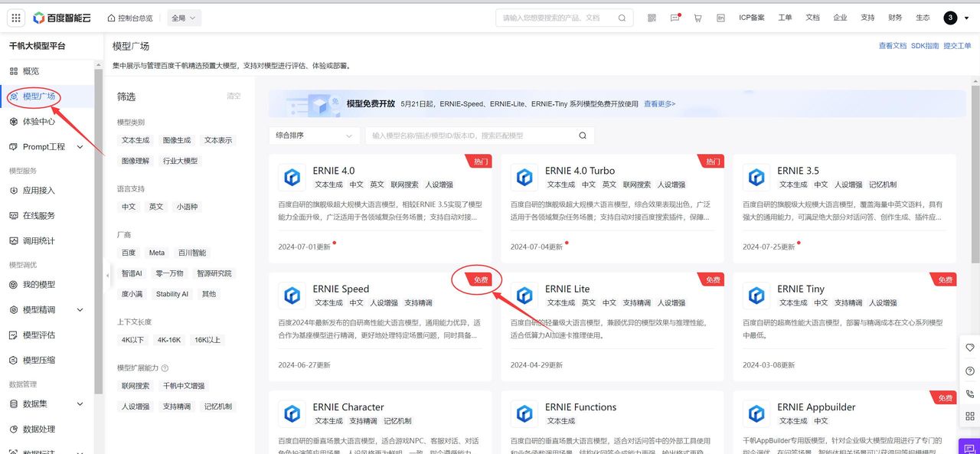Click the SDK指南 link
Viewport: 980px width, 454px height.
[x=925, y=46]
